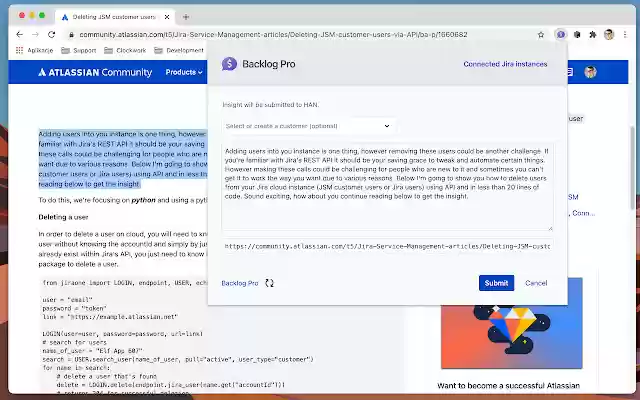Open Chrome three-dot menu
640x400 pixels.
(x=625, y=35)
